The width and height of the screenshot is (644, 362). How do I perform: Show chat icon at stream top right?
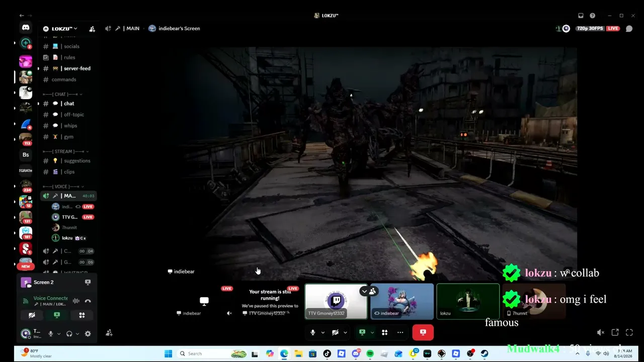pos(629,29)
